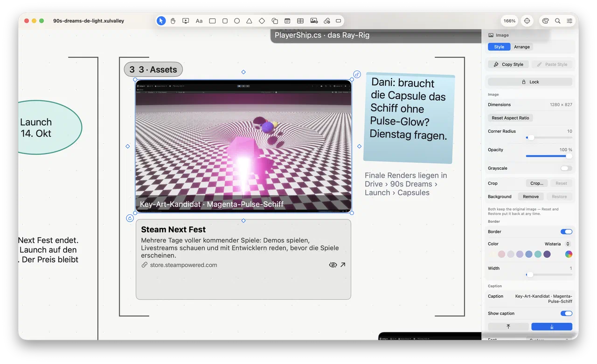Screen dimensions: 597x364
Task: Choose the Aa text tool
Action: tap(199, 21)
